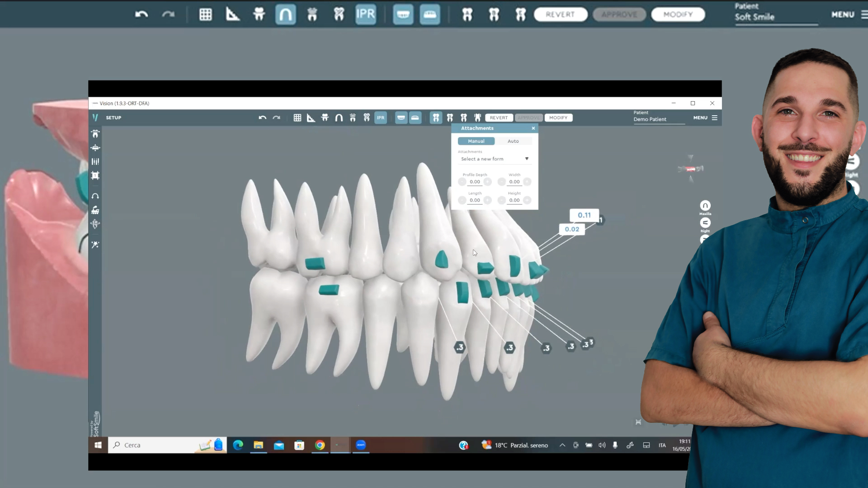Toggle the grid icon in Vision toolbar
The image size is (868, 488).
297,117
